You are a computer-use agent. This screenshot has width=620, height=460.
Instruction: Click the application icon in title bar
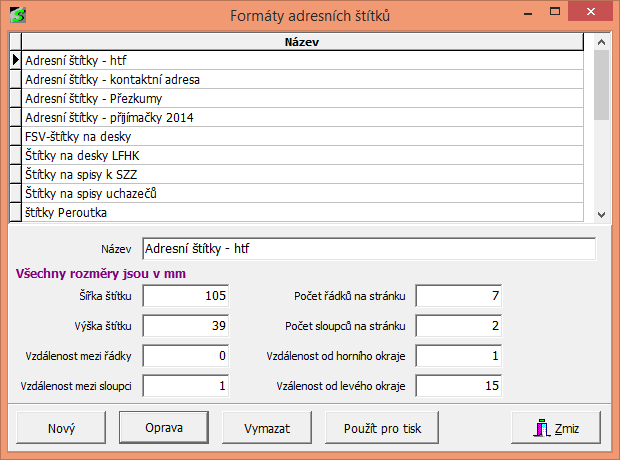pos(16,15)
